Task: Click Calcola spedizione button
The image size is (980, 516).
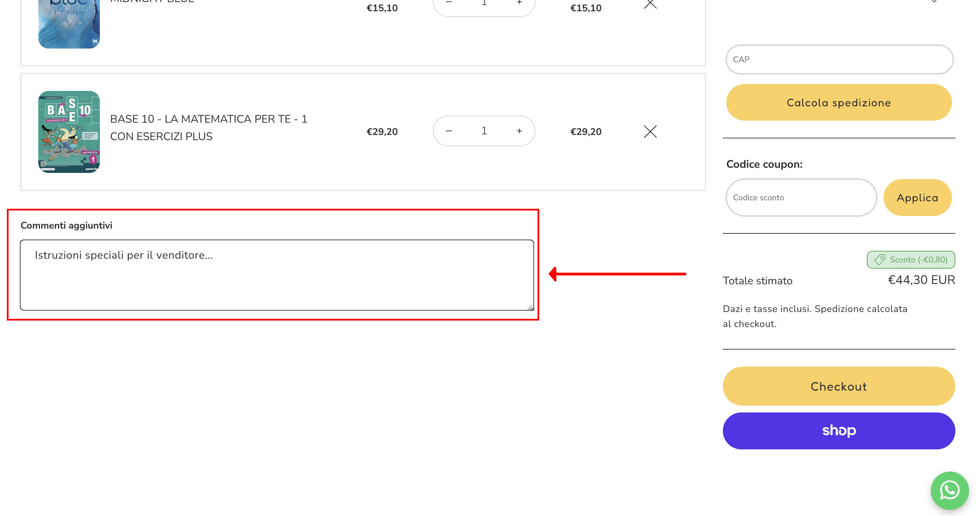Action: pyautogui.click(x=839, y=102)
